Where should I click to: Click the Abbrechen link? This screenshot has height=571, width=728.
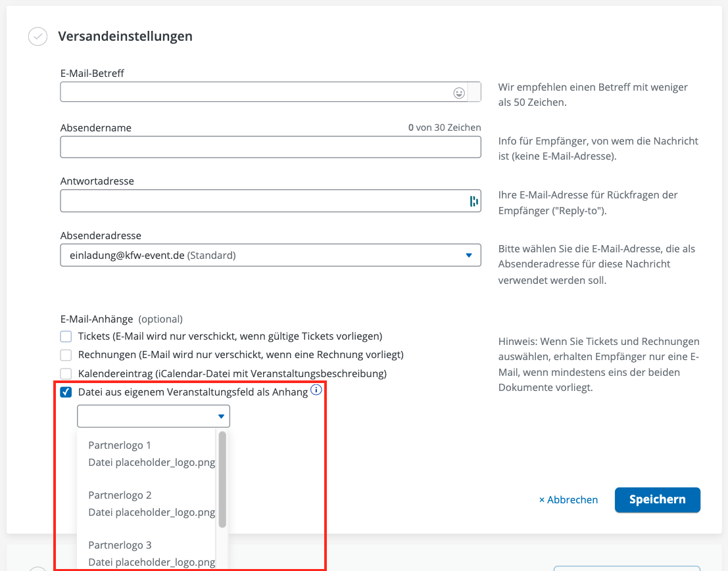(568, 500)
